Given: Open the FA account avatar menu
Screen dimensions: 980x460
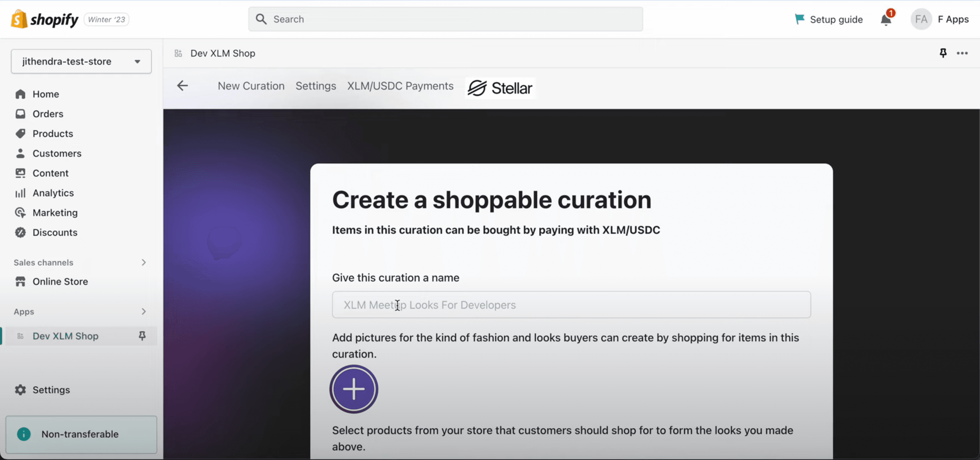Looking at the screenshot, I should tap(921, 19).
